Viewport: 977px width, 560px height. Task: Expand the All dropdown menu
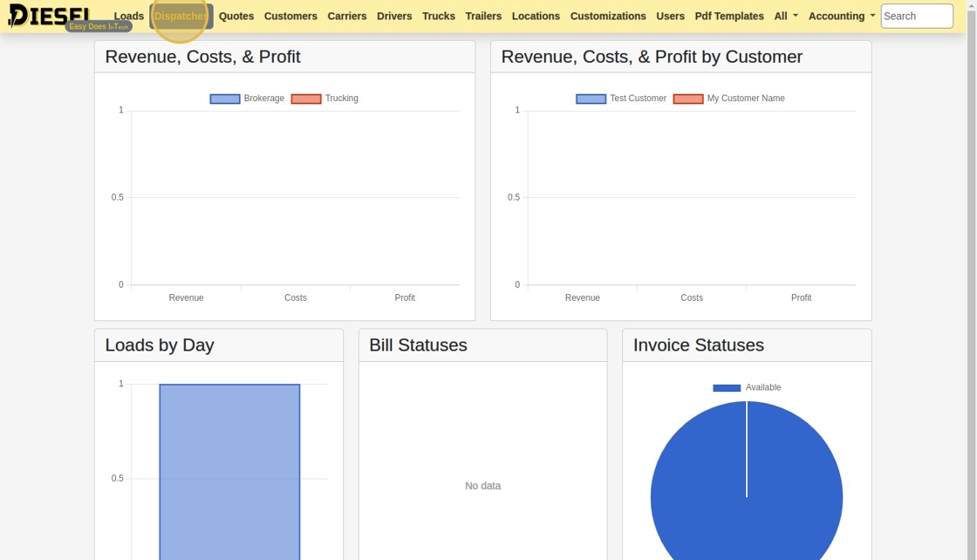pyautogui.click(x=786, y=17)
